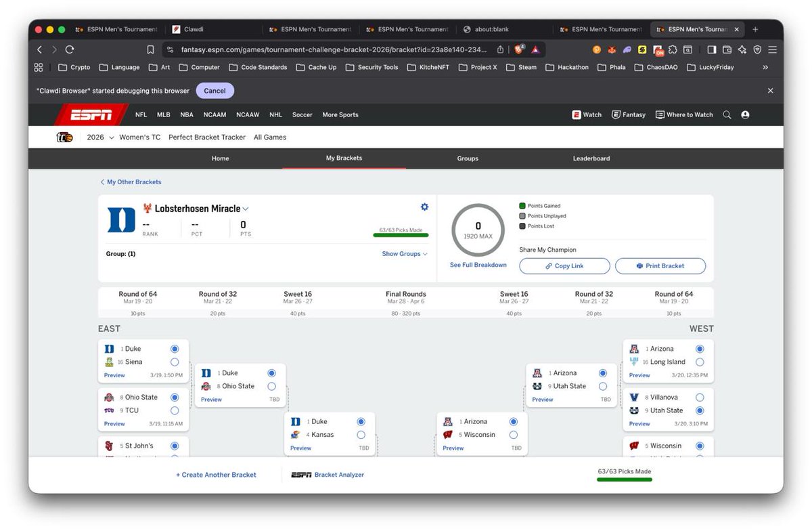The width and height of the screenshot is (812, 531).
Task: Open the ESPN profile avatar icon
Action: pos(745,114)
